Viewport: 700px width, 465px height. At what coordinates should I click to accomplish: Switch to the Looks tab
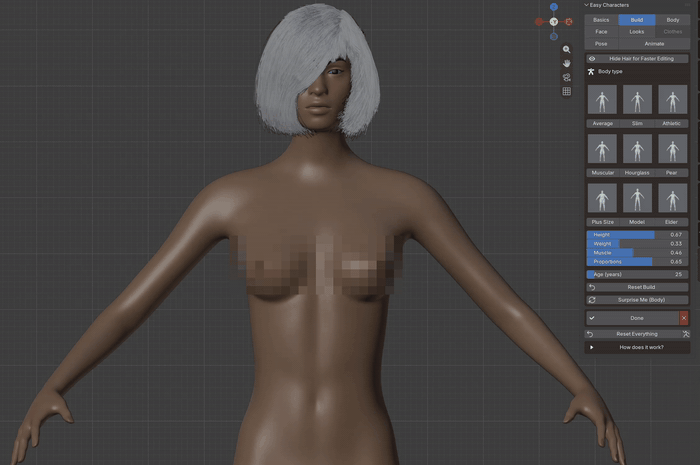[637, 32]
